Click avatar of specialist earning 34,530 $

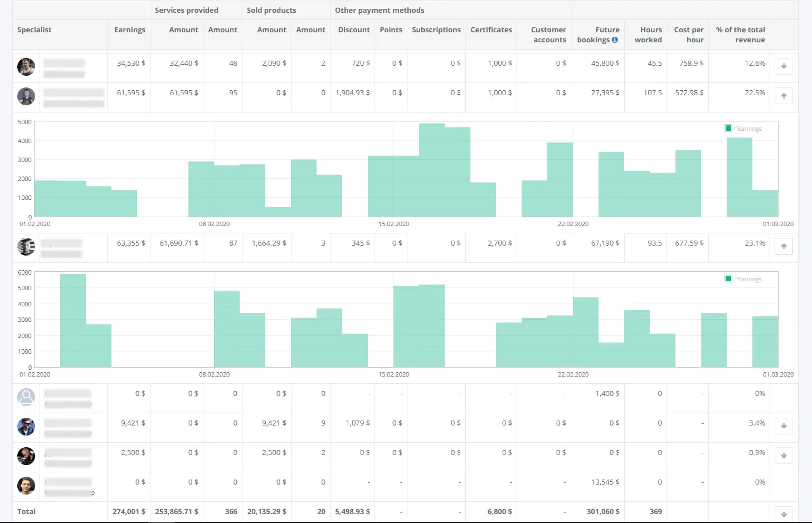[26, 67]
